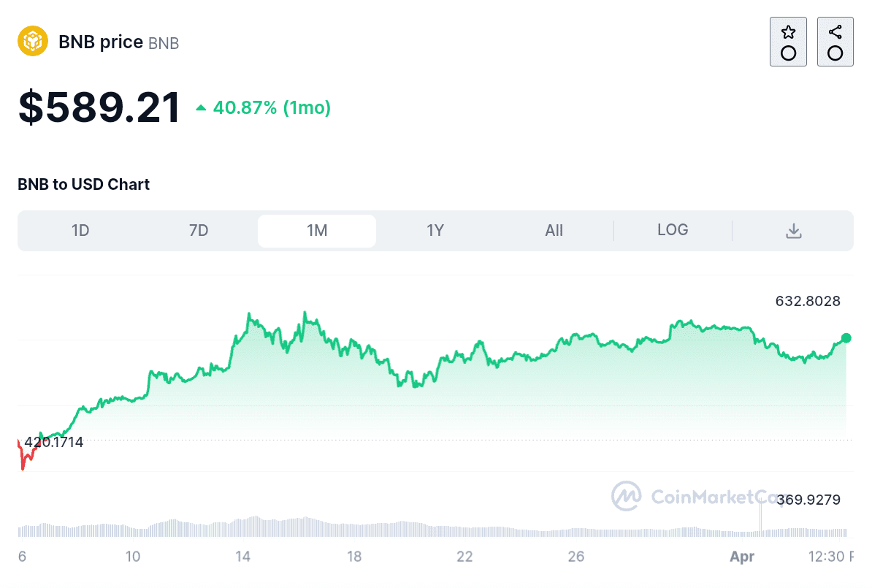The image size is (872, 588).
Task: Select the 7D chart range
Action: coord(199,231)
